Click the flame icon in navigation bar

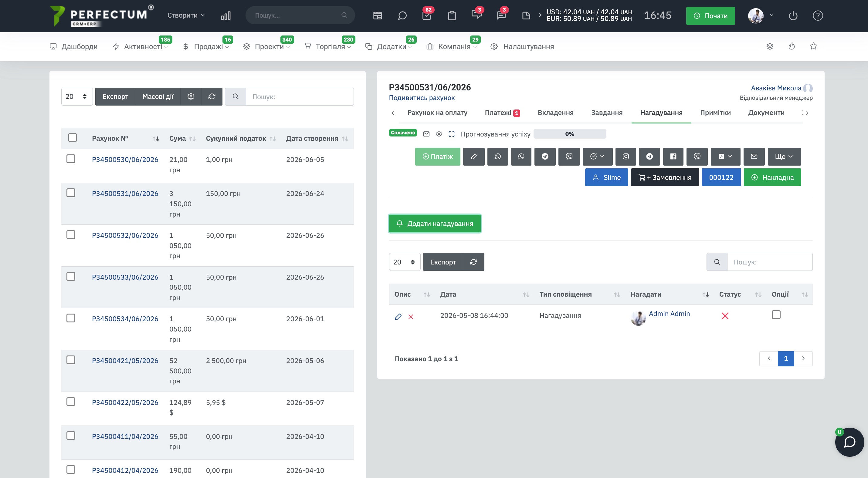click(x=792, y=46)
